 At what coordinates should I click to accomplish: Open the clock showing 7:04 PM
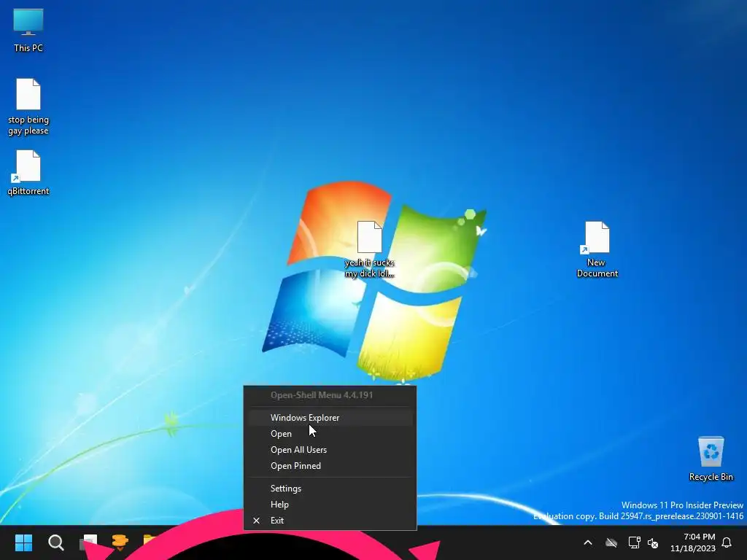click(693, 542)
